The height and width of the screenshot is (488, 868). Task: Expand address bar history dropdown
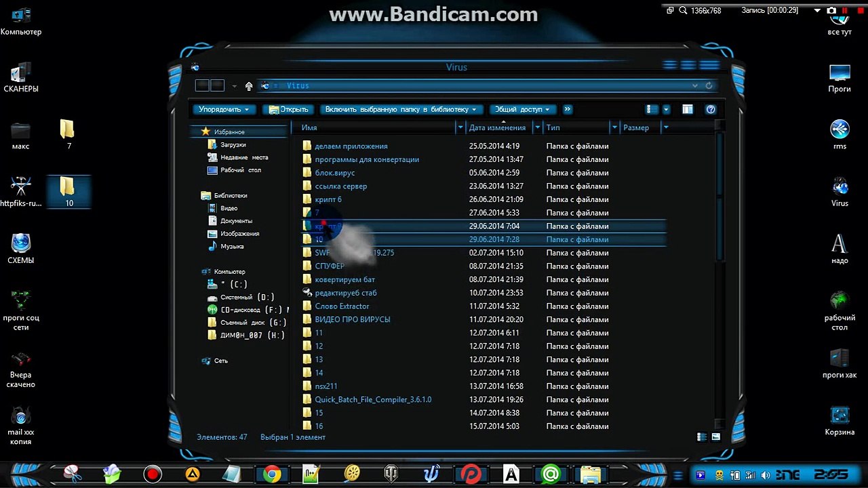(x=695, y=86)
